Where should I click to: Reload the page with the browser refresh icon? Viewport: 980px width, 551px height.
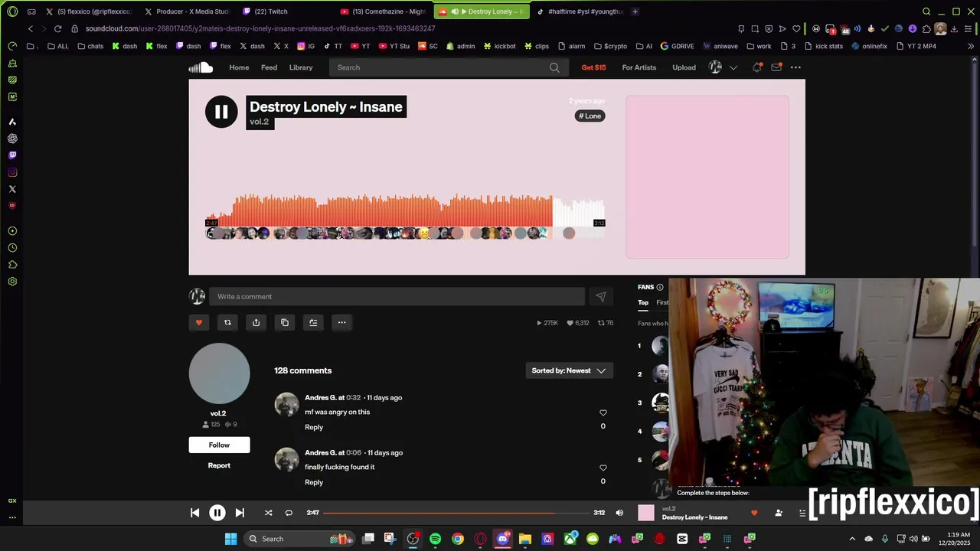[x=57, y=28]
